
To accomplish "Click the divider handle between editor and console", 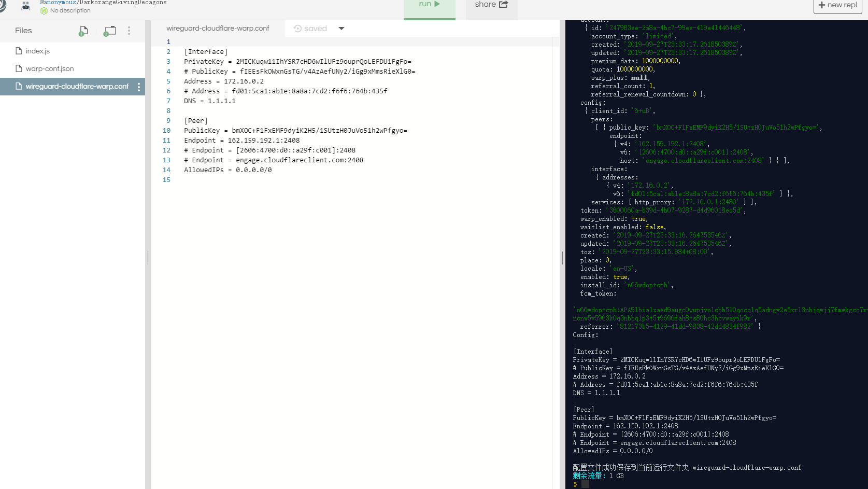I will point(562,258).
